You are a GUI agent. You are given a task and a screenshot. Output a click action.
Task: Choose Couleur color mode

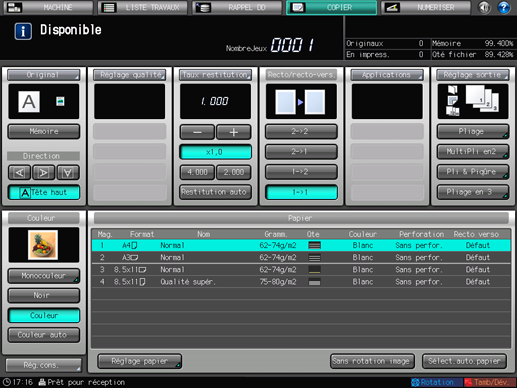(x=44, y=315)
